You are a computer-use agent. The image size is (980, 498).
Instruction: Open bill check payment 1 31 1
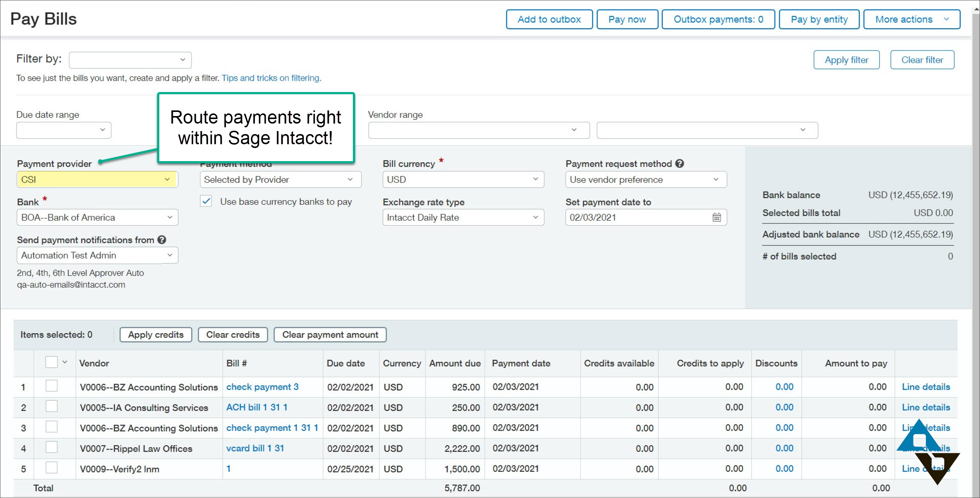click(272, 428)
